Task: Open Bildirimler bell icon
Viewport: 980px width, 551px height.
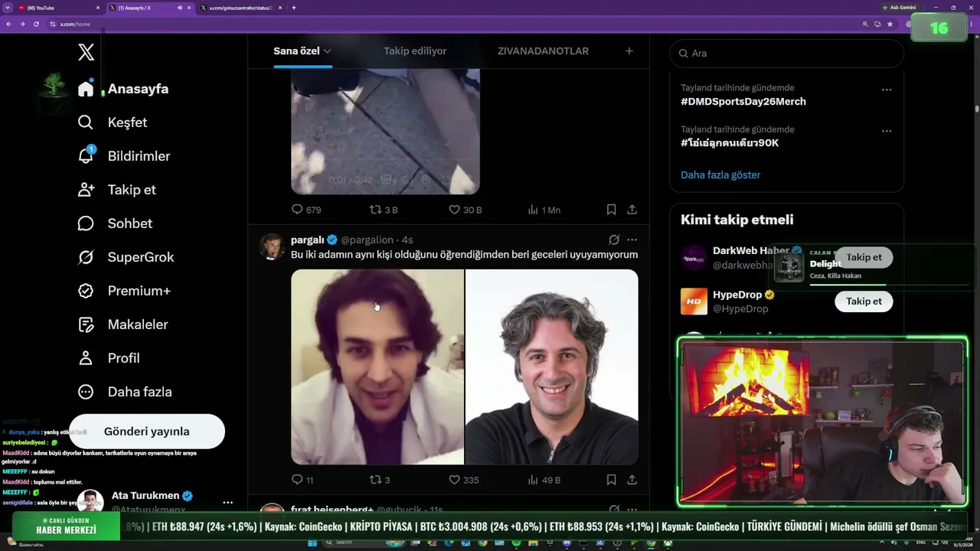Action: [86, 156]
